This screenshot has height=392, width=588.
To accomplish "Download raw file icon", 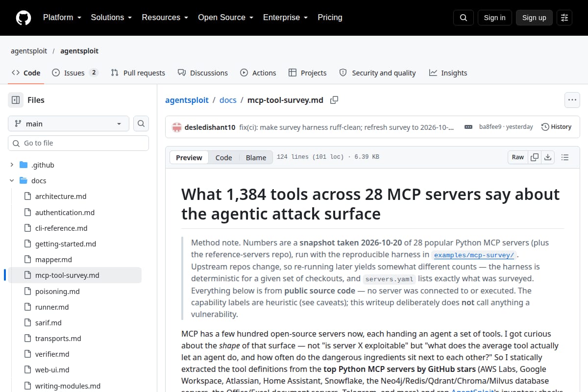I will pos(548,157).
